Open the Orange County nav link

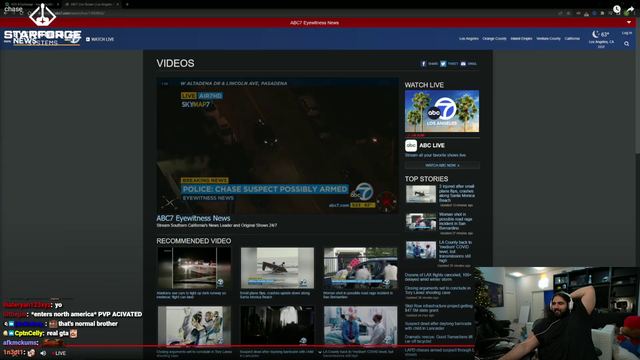[494, 39]
